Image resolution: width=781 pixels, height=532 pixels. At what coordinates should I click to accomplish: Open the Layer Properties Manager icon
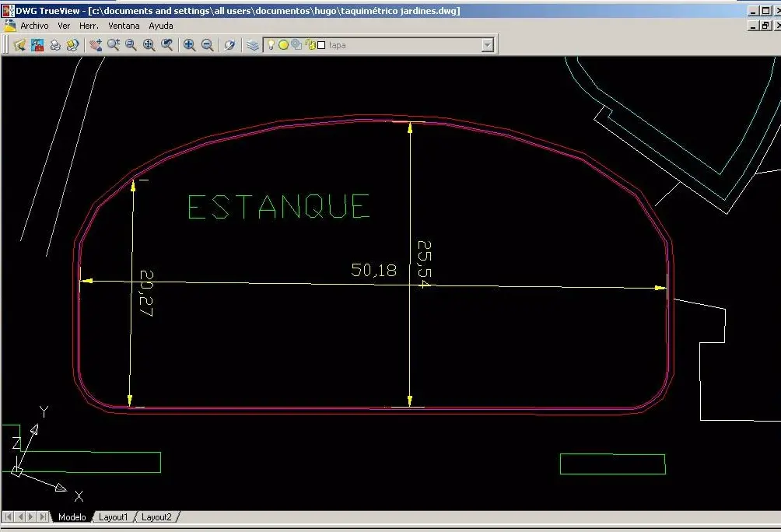pyautogui.click(x=253, y=45)
